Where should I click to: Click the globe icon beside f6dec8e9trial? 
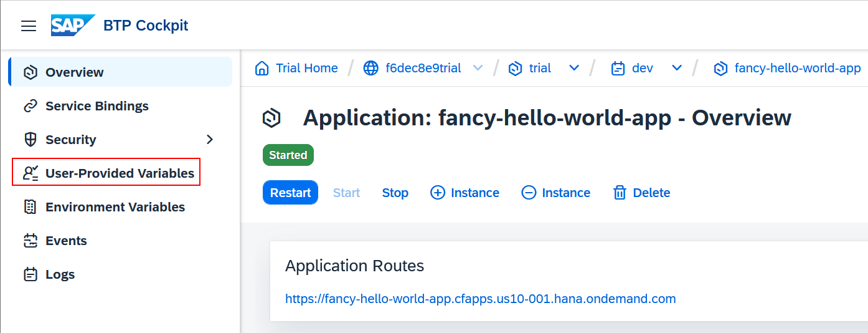(x=371, y=68)
